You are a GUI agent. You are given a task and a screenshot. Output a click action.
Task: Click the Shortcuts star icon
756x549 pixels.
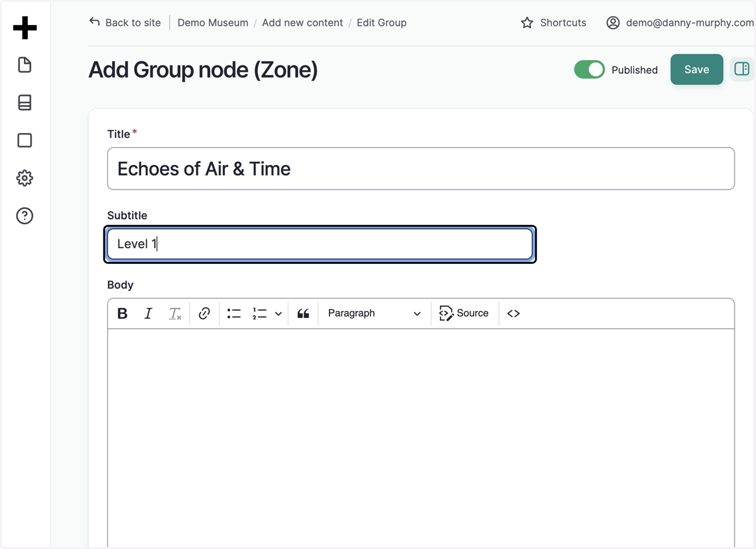tap(527, 23)
